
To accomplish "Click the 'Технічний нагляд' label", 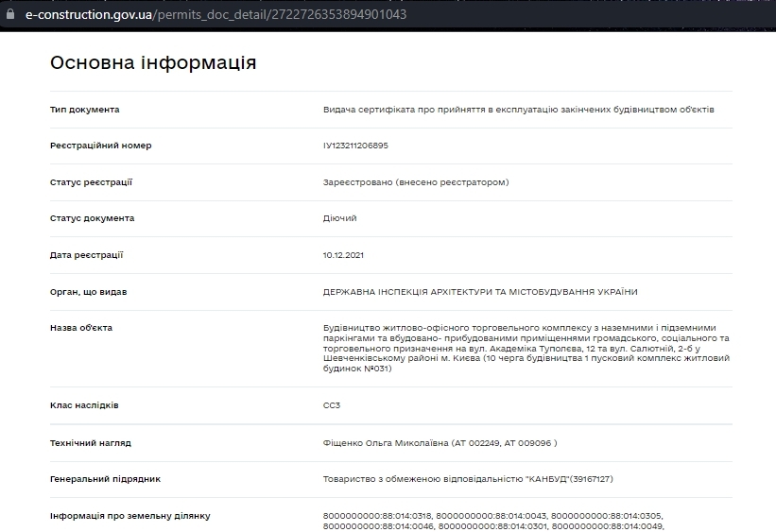I will [91, 443].
